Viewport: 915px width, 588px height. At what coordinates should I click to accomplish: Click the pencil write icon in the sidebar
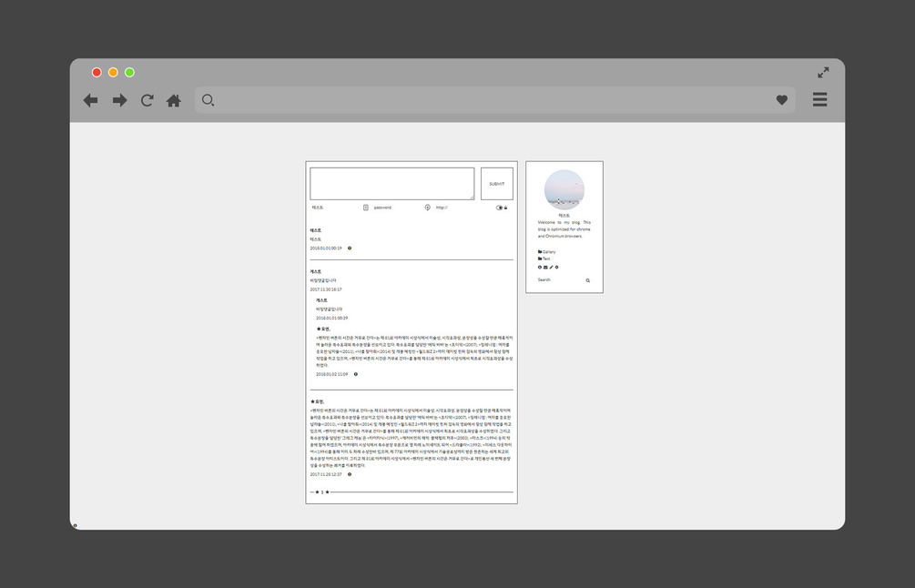[552, 268]
